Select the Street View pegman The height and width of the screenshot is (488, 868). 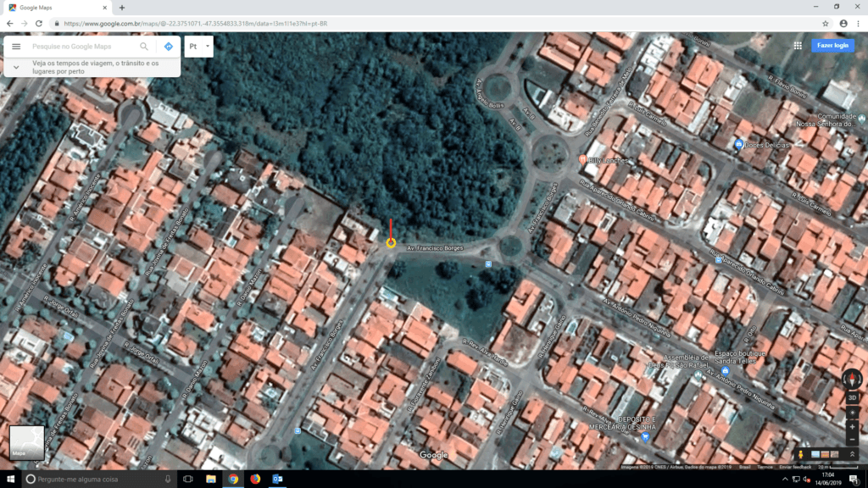[x=800, y=455]
